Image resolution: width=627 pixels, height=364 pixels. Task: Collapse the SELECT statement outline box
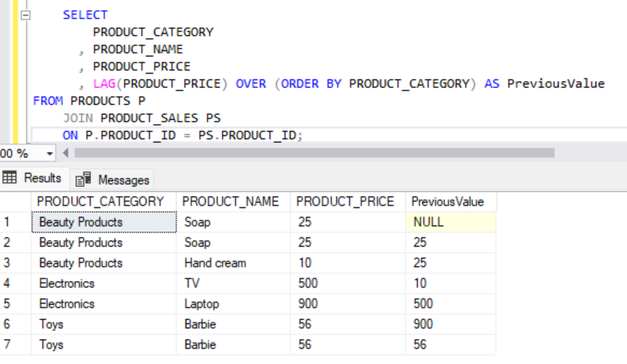pyautogui.click(x=27, y=14)
